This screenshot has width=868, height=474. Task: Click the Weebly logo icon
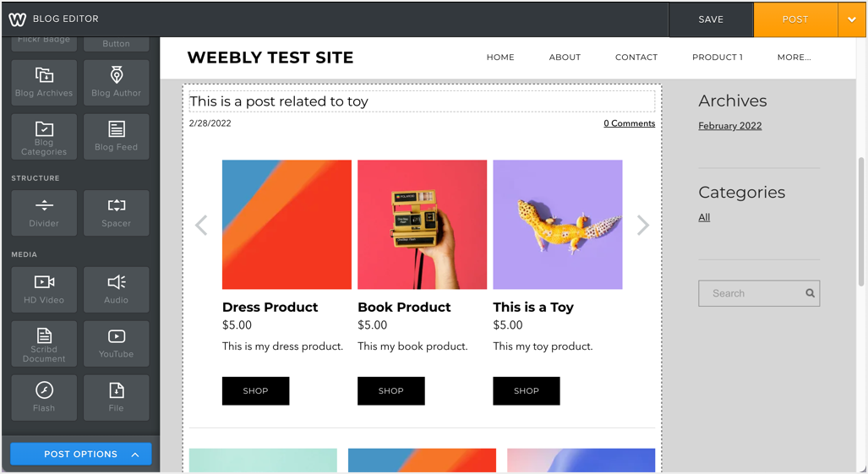(17, 19)
